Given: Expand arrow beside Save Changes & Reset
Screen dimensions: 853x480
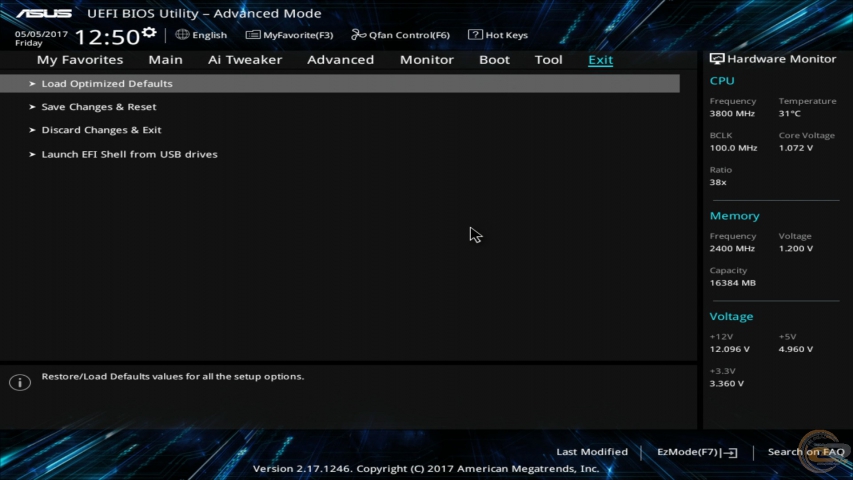Looking at the screenshot, I should pyautogui.click(x=32, y=107).
